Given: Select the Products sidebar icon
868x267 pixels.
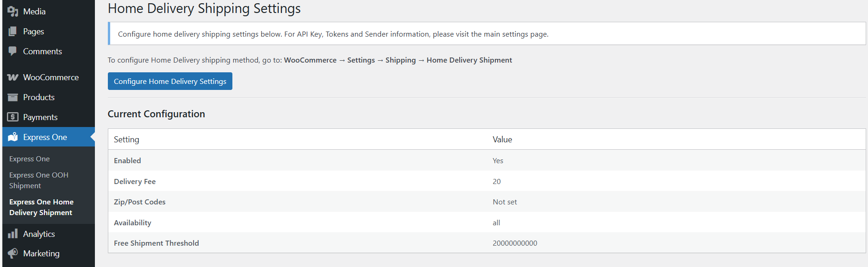Looking at the screenshot, I should click(x=13, y=97).
